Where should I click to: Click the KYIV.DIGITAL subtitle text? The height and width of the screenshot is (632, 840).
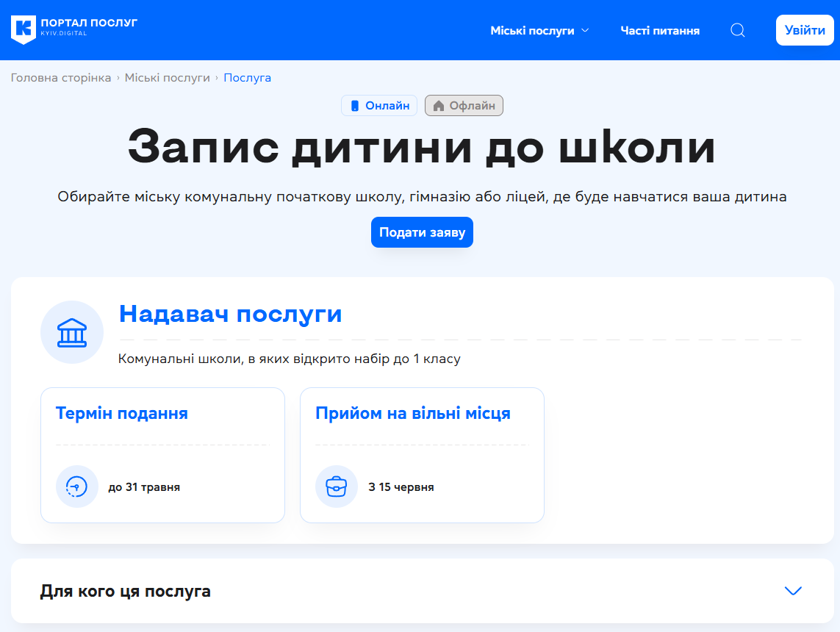pyautogui.click(x=64, y=33)
